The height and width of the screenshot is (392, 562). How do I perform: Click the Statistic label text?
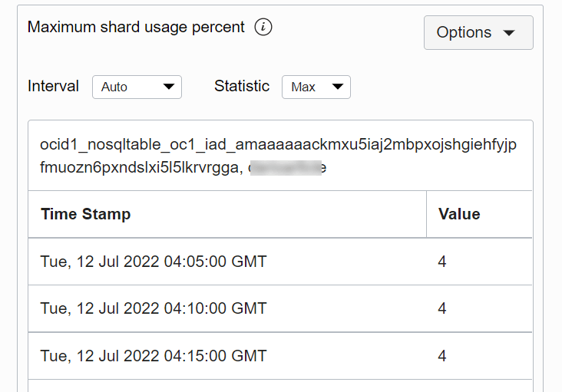[242, 86]
